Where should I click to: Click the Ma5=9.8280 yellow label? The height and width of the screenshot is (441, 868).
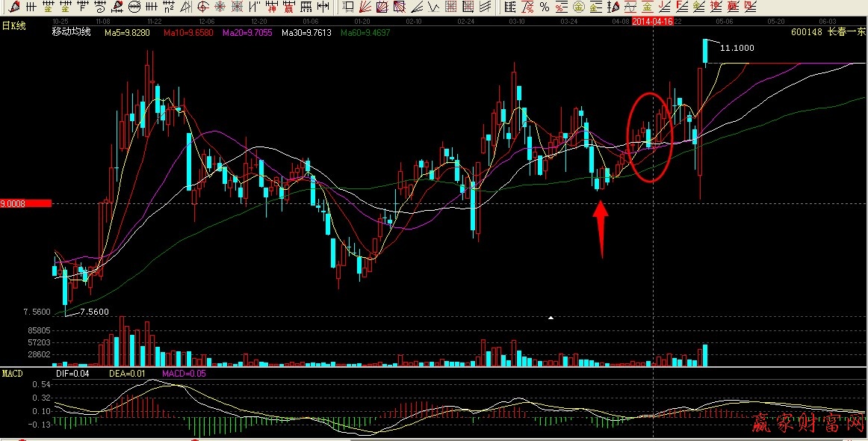click(x=127, y=33)
